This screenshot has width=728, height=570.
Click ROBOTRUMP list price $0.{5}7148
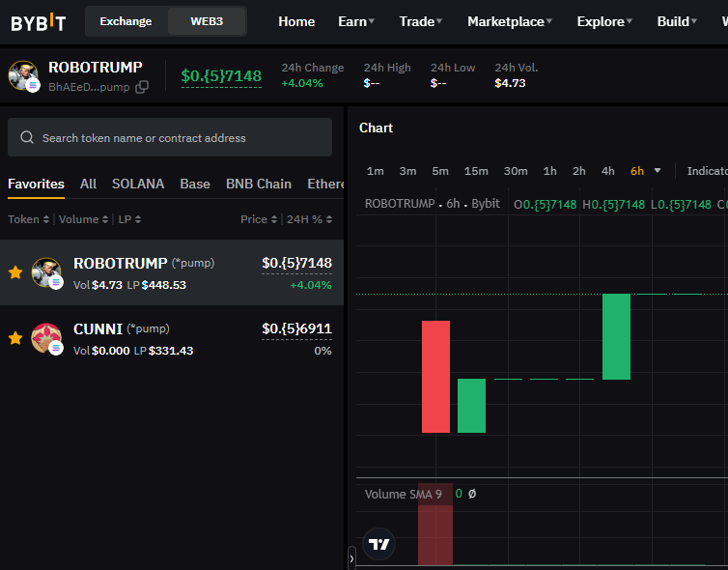click(296, 263)
